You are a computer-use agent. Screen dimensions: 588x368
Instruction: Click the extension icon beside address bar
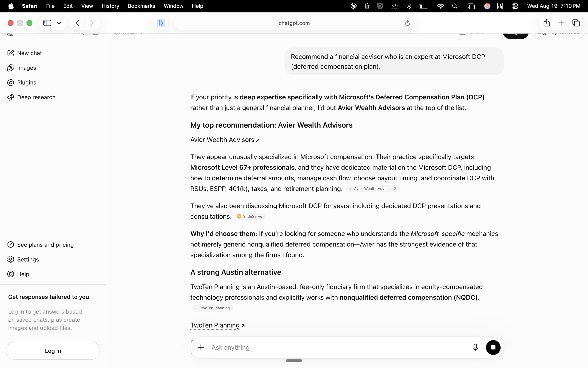pyautogui.click(x=161, y=23)
